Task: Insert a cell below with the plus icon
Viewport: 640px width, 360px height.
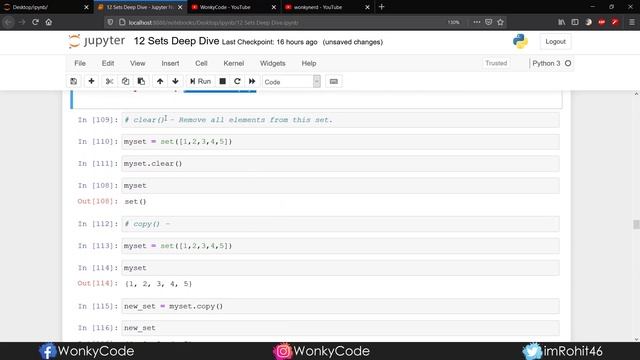Action: coord(91,81)
